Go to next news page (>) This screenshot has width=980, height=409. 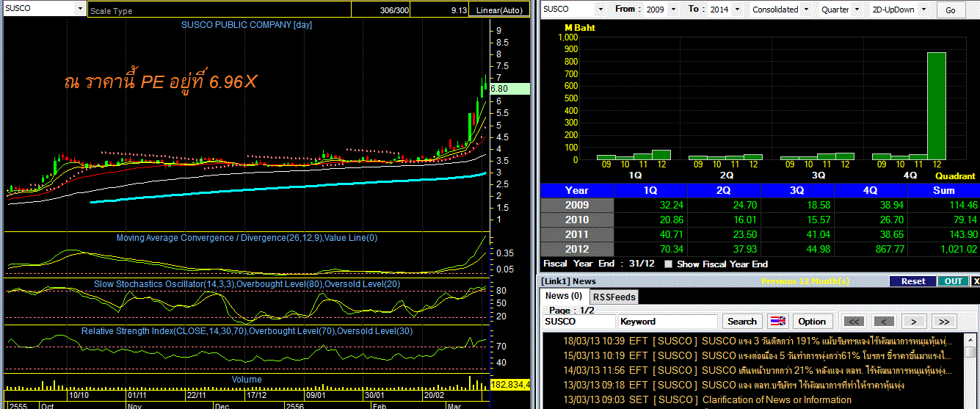(x=913, y=322)
